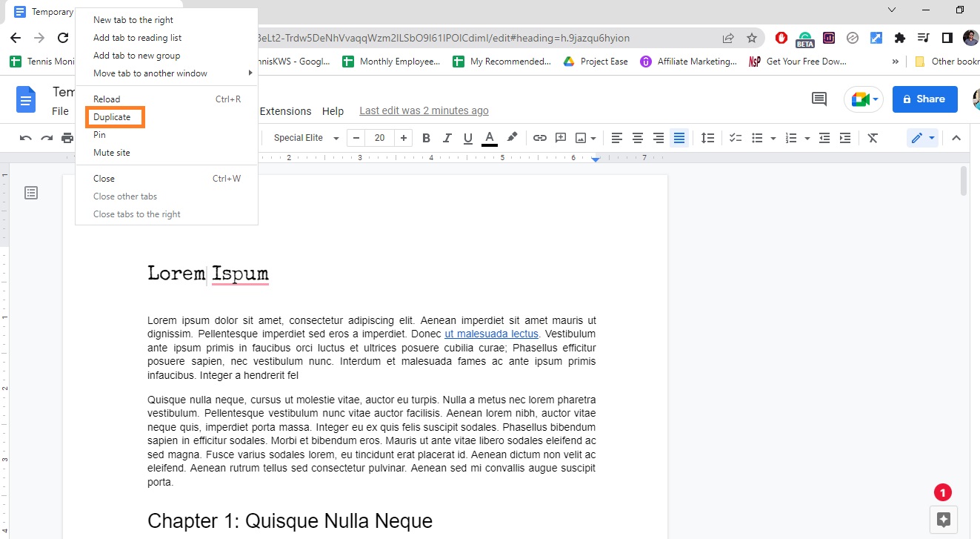Clear formatting with the toolbar icon
Image resolution: width=980 pixels, height=539 pixels.
(873, 137)
